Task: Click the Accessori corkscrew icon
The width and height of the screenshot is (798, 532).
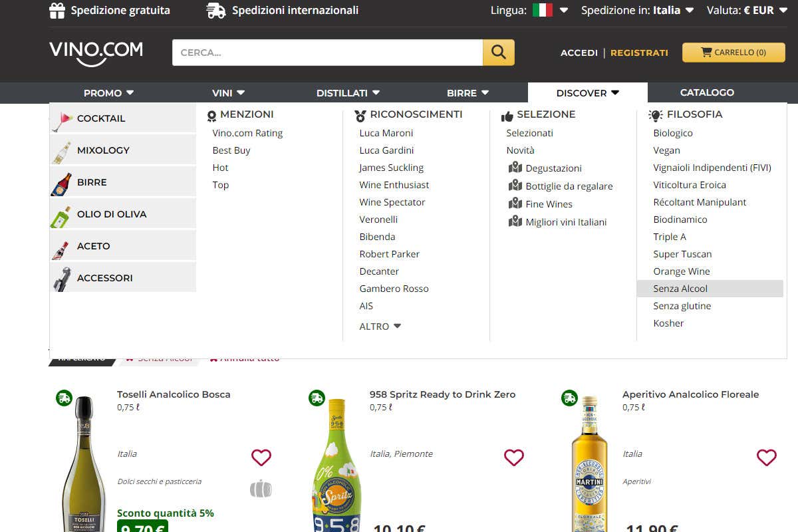Action: pyautogui.click(x=62, y=279)
